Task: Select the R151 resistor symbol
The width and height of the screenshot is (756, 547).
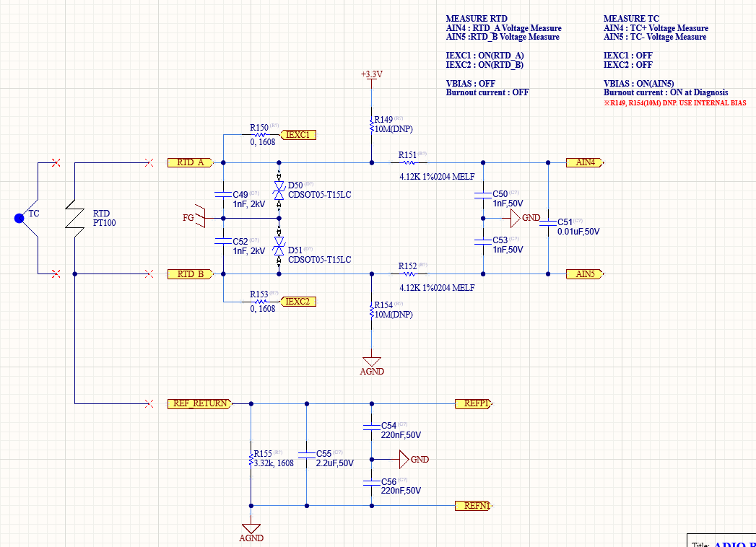Action: pyautogui.click(x=409, y=163)
